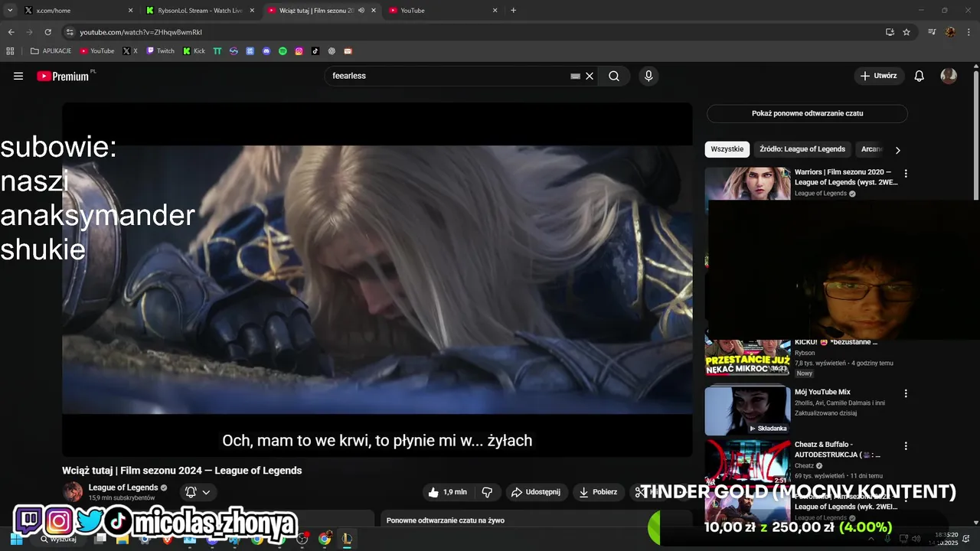980x551 pixels.
Task: Switch to RybsonLoL Stream tab
Action: [x=201, y=11]
